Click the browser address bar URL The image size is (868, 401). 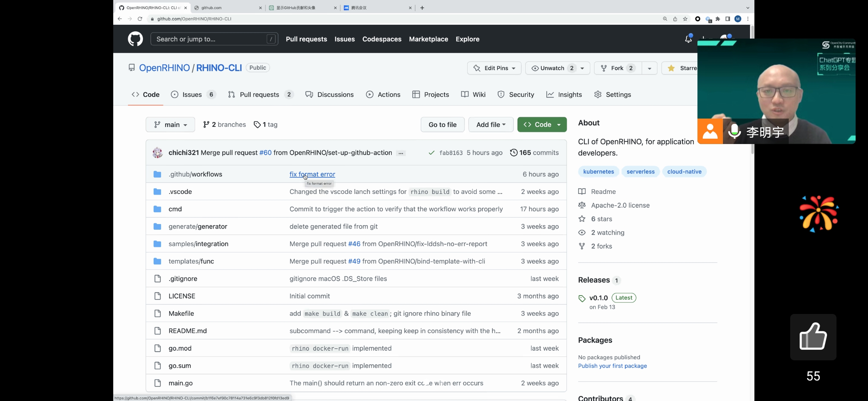194,19
